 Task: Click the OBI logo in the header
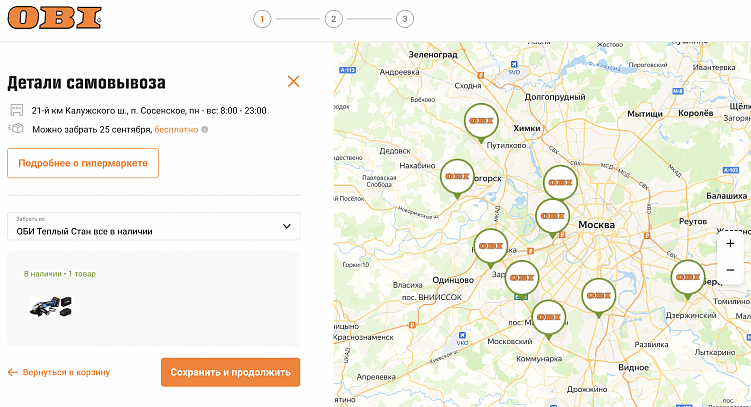click(55, 18)
